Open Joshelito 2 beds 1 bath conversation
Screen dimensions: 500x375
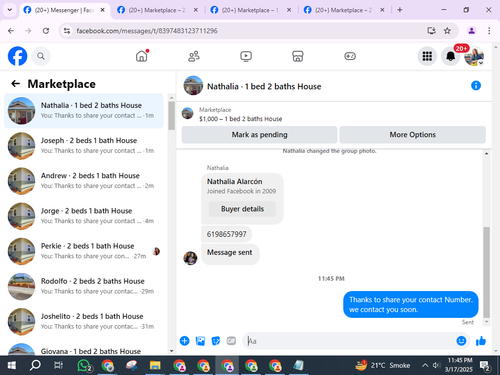click(x=84, y=322)
